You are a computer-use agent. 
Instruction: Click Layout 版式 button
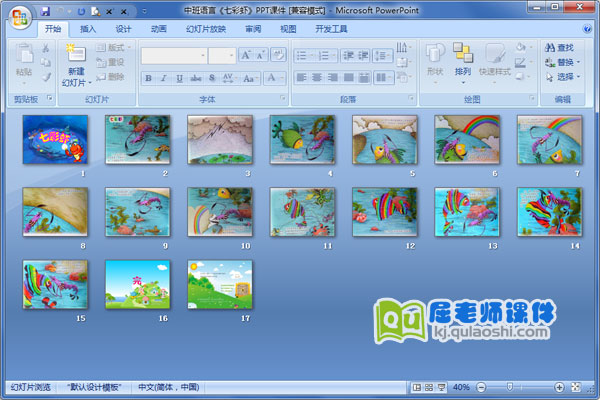point(113,47)
